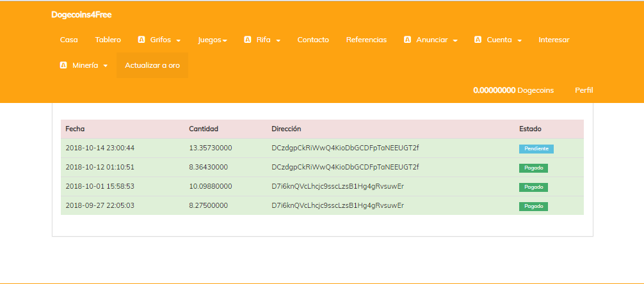Click the icon beside Cuenta

pyautogui.click(x=478, y=40)
